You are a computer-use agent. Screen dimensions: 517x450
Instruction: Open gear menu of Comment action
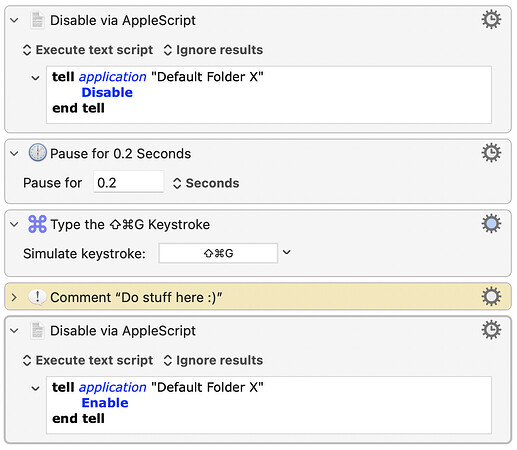tap(491, 297)
